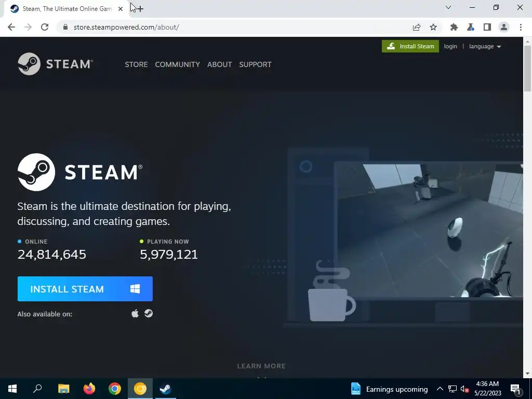This screenshot has height=399, width=532.
Task: Open the notification center icon
Action: pyautogui.click(x=516, y=389)
